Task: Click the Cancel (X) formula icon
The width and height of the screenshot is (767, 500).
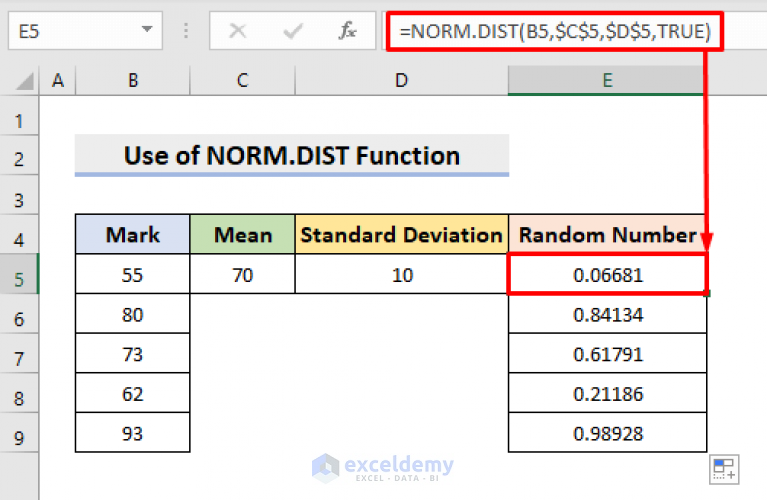Action: tap(238, 31)
